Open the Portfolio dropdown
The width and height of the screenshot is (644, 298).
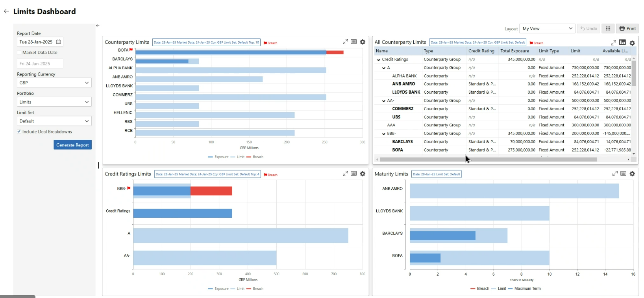point(54,102)
